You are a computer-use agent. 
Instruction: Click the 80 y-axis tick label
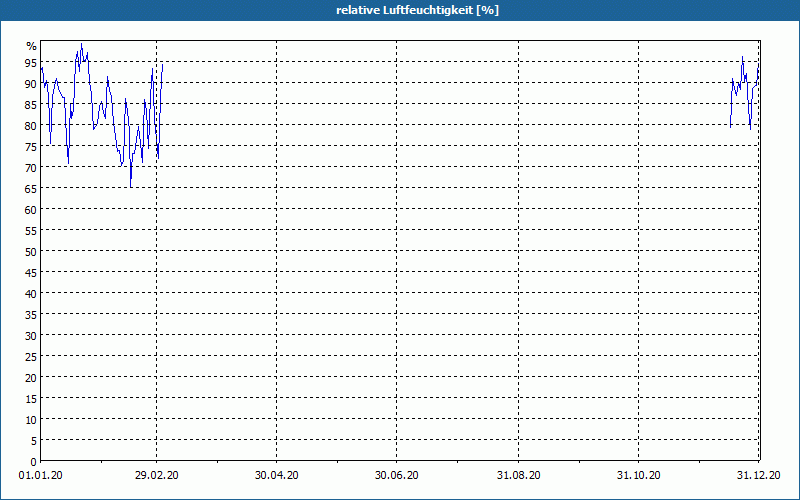[x=31, y=126]
